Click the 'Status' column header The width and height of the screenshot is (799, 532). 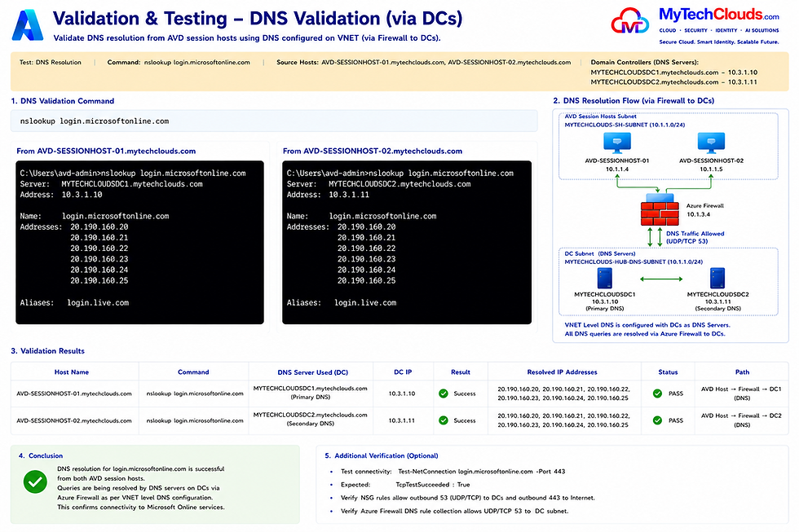click(x=668, y=372)
